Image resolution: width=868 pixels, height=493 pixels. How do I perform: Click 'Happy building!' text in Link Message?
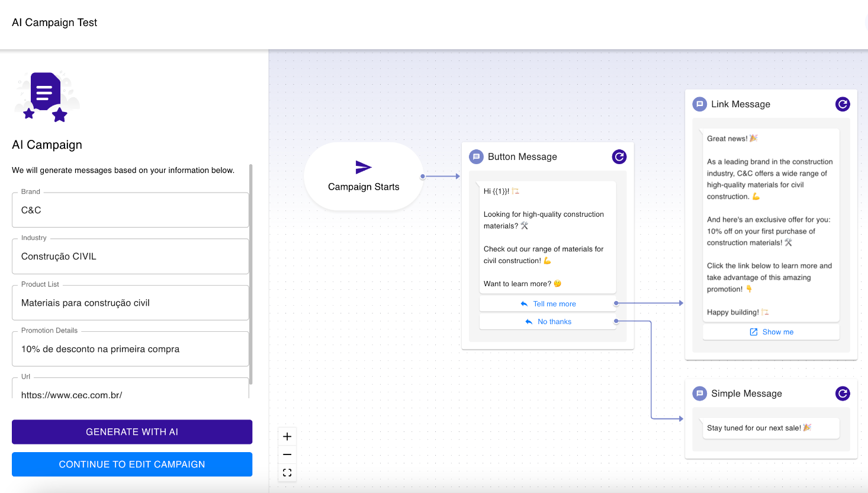tap(738, 312)
